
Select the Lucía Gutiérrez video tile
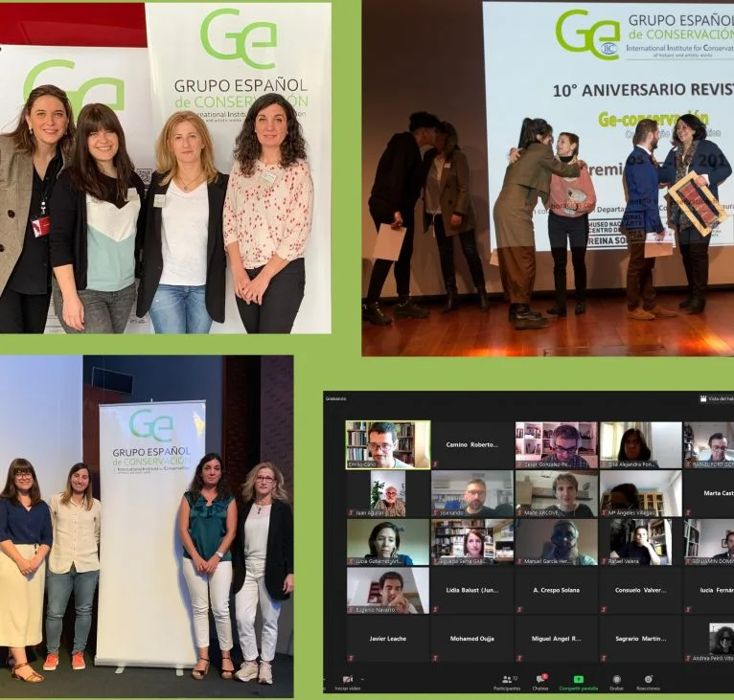(388, 542)
